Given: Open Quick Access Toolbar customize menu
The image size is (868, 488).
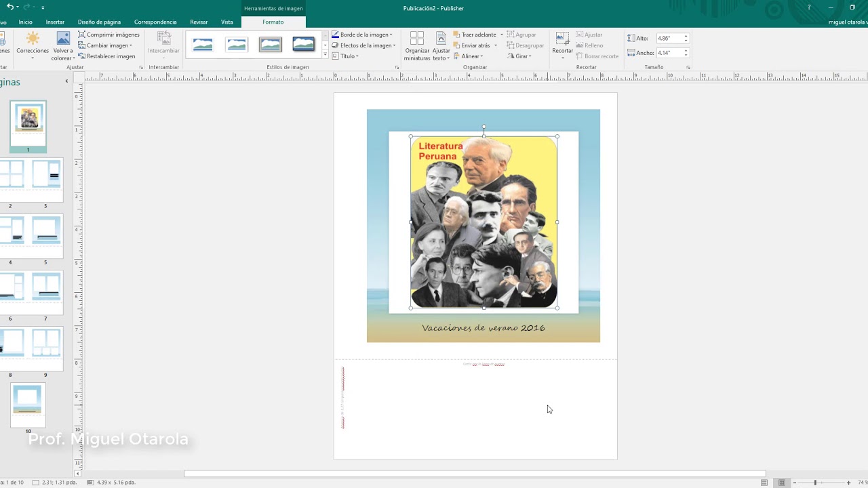Looking at the screenshot, I should (43, 7).
